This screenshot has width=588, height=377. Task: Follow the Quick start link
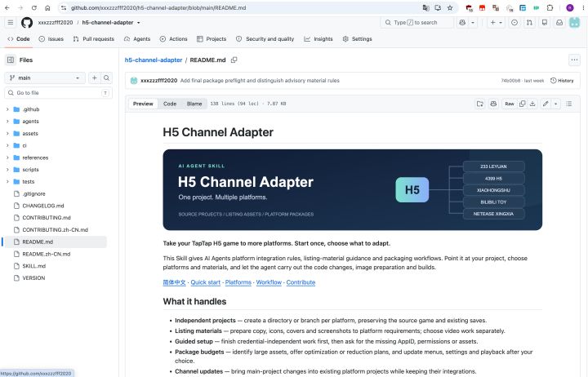(206, 282)
